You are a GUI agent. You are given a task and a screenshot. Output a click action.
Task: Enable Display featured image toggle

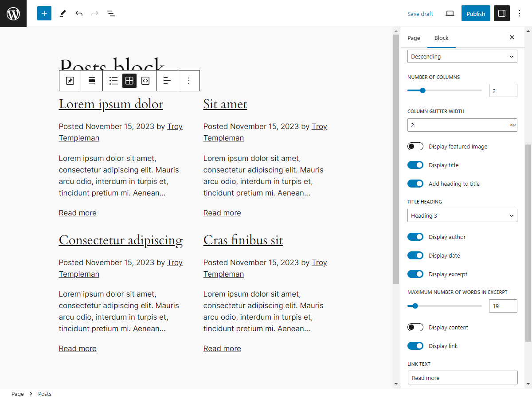tap(415, 146)
